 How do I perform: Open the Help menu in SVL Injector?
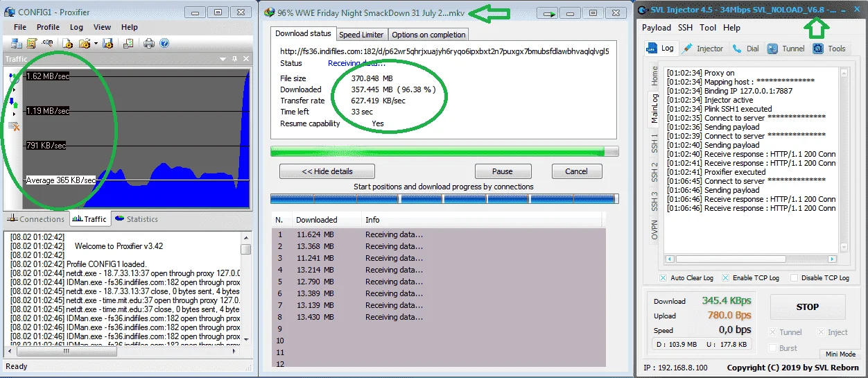[x=731, y=28]
